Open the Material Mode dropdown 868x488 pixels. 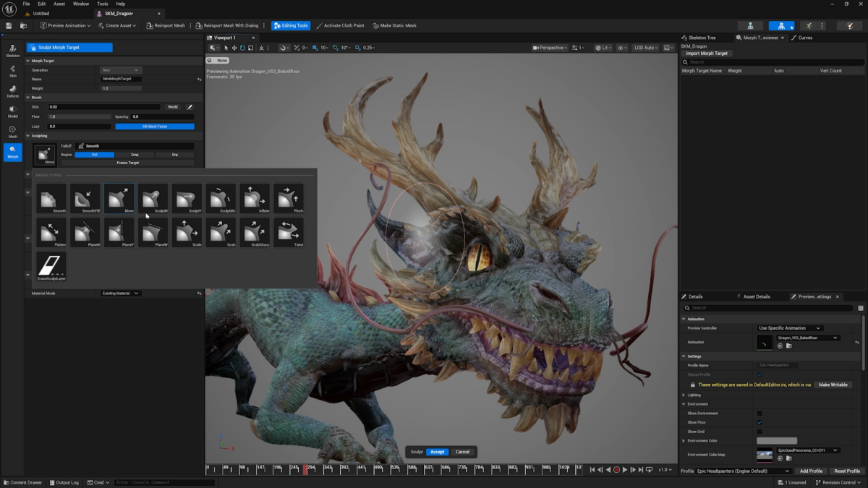[120, 294]
